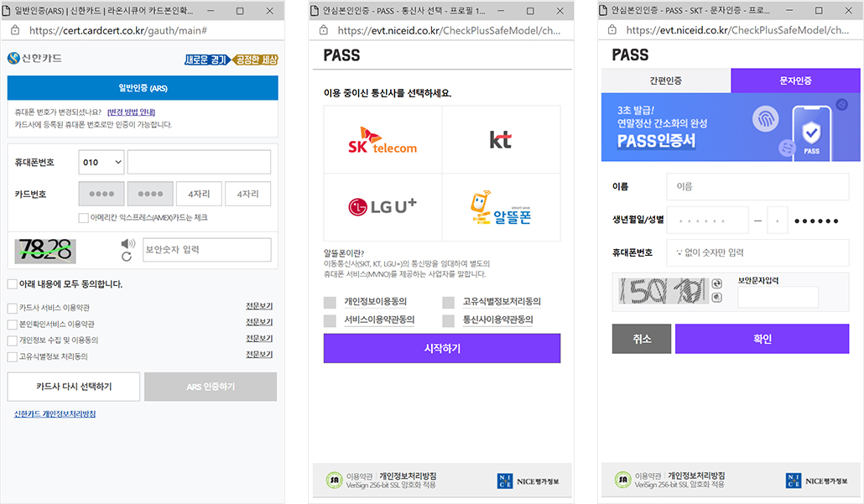Minimize the PASS carrier selection window
This screenshot has height=504, width=864.
(x=500, y=10)
